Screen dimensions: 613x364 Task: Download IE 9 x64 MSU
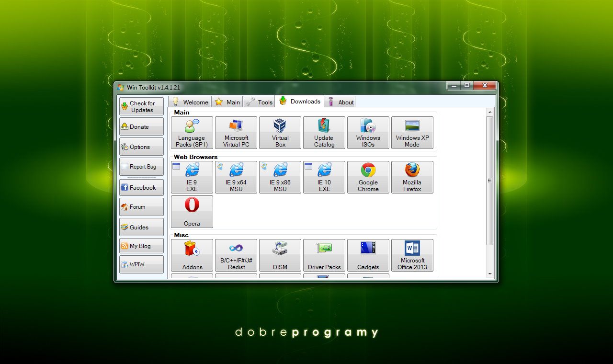click(236, 177)
